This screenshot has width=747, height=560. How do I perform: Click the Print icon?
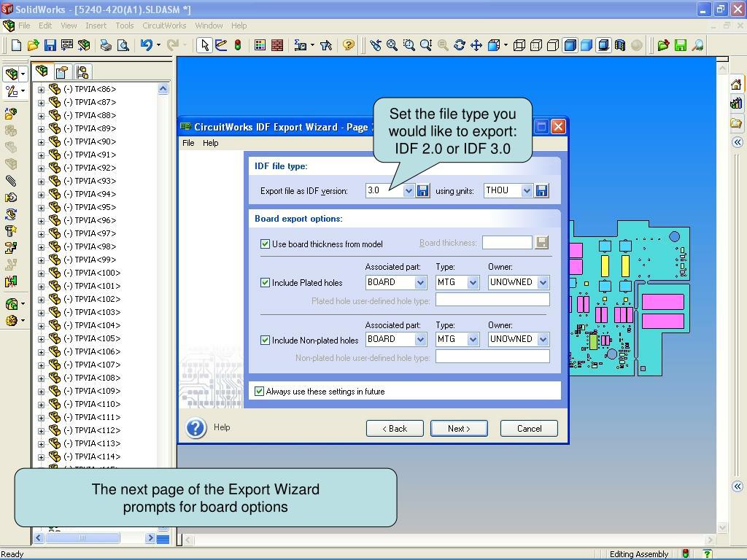[106, 45]
